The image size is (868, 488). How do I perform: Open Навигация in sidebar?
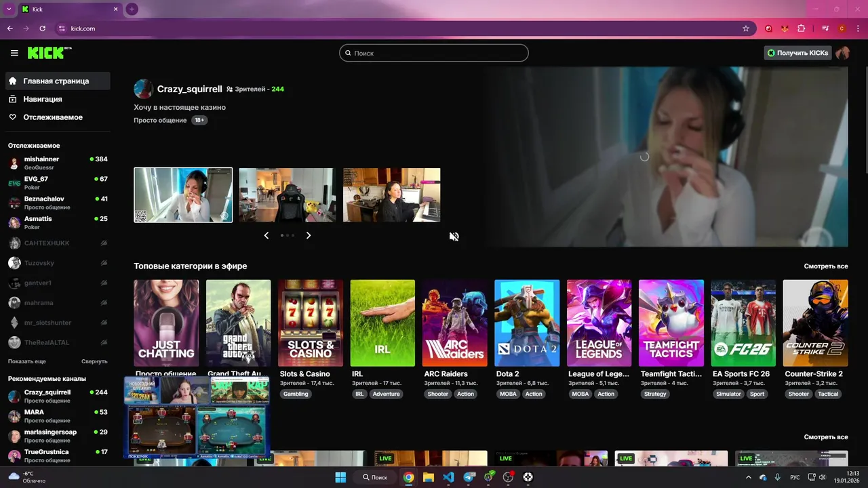(x=58, y=99)
